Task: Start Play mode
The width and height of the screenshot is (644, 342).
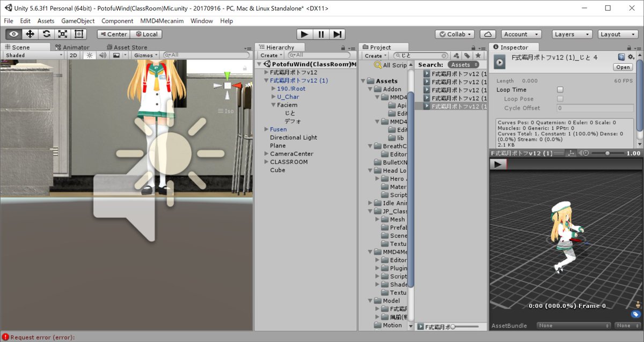Action: point(304,34)
